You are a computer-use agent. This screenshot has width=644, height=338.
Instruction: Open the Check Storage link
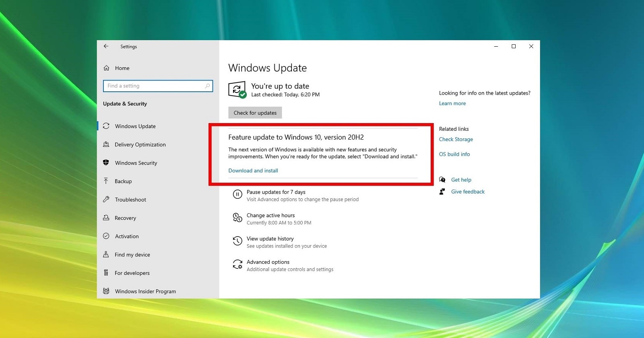point(456,139)
